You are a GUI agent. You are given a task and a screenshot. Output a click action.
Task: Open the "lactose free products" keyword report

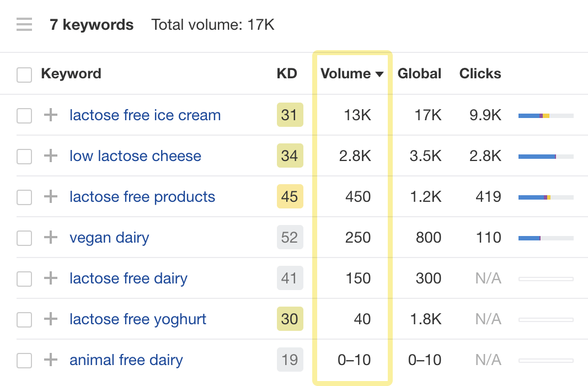pyautogui.click(x=142, y=197)
